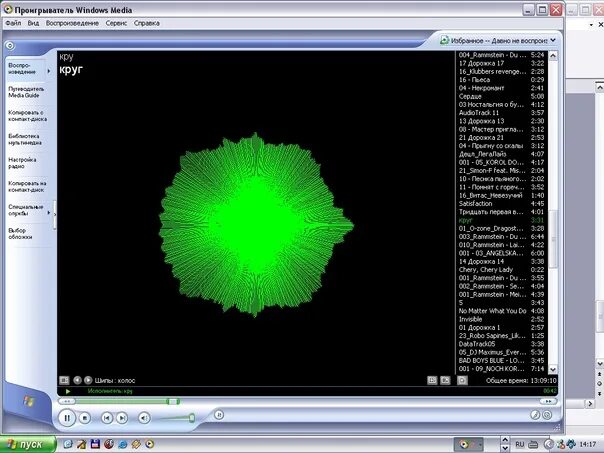604x453 pixels.
Task: Open the Файл menu
Action: click(13, 23)
